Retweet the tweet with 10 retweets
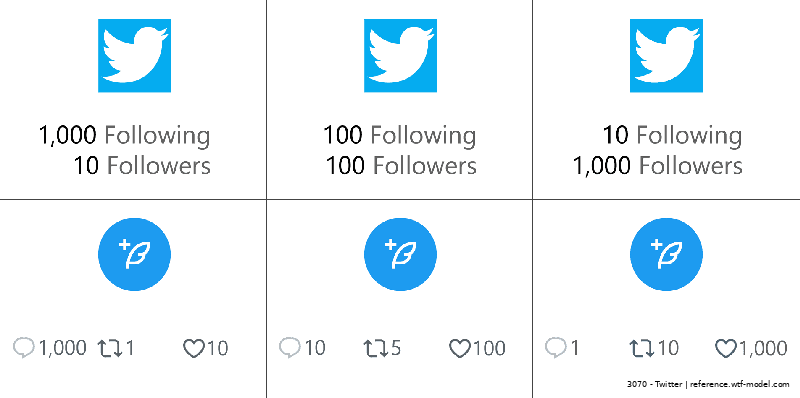Screen dimensions: 800x398 (642, 349)
